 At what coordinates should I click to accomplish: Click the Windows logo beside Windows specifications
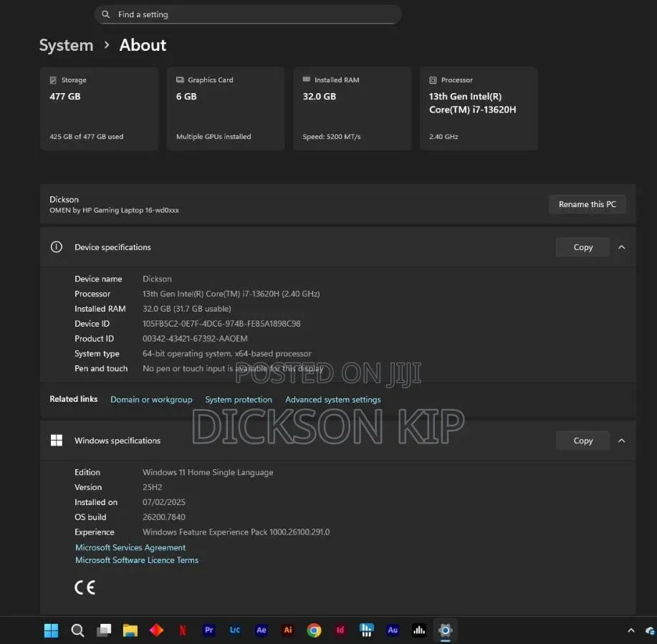[57, 441]
